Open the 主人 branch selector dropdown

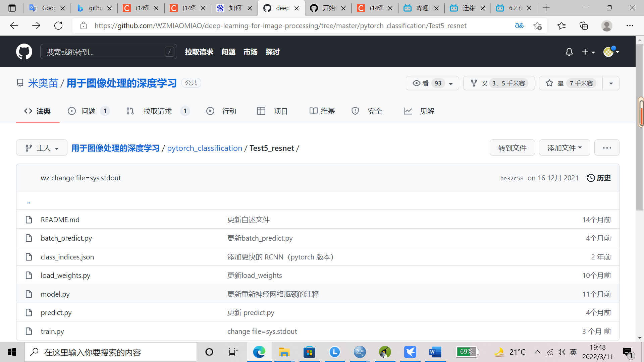coord(42,147)
